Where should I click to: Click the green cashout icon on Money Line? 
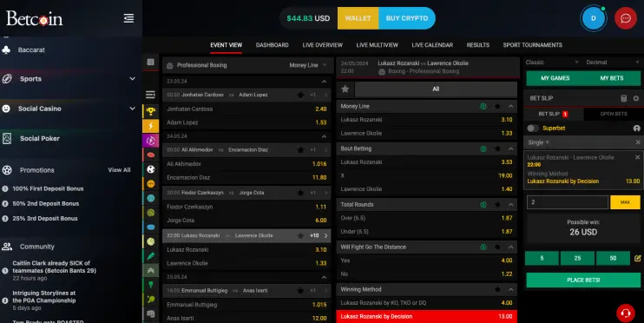click(x=483, y=107)
